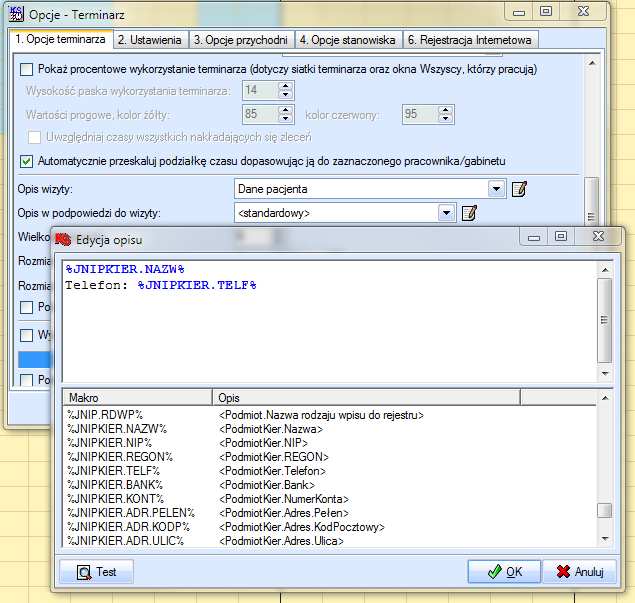
Task: Select the %JNIPKIER.TELF% macro row
Action: 330,471
